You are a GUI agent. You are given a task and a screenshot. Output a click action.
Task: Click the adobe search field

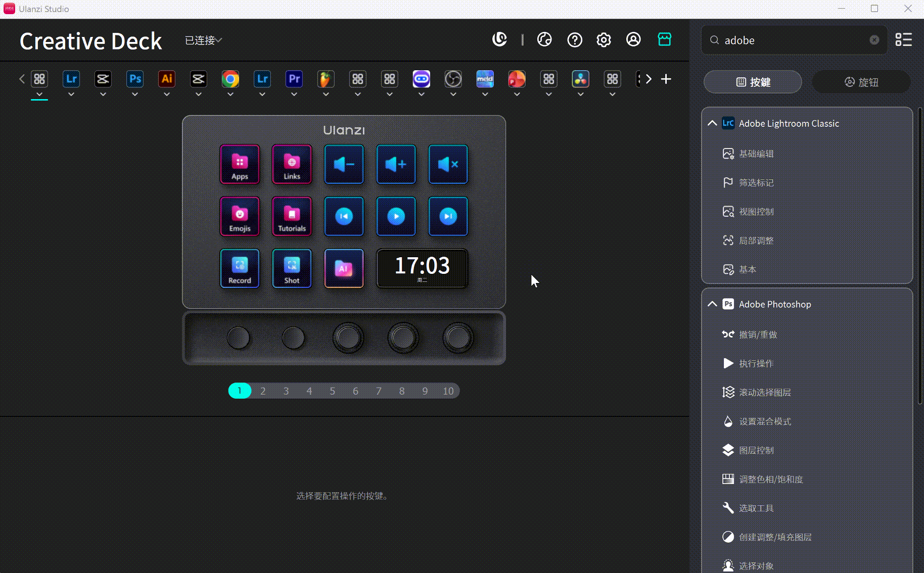(794, 40)
